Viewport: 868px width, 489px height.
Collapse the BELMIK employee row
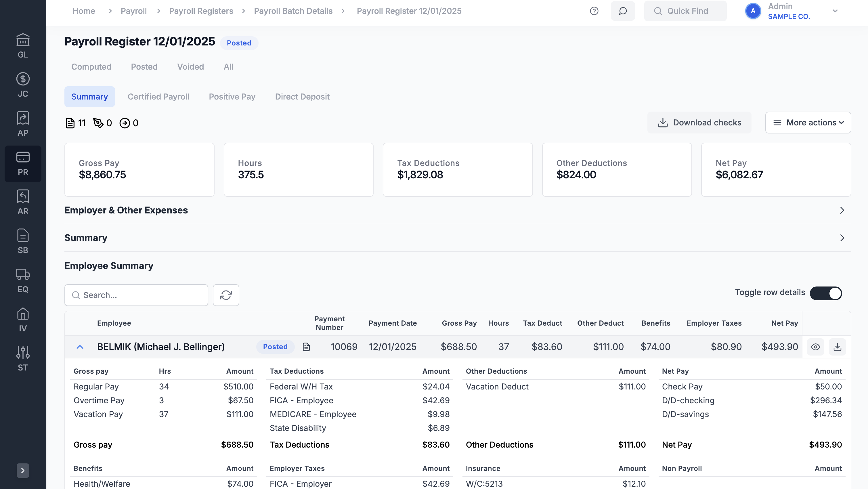[80, 347]
